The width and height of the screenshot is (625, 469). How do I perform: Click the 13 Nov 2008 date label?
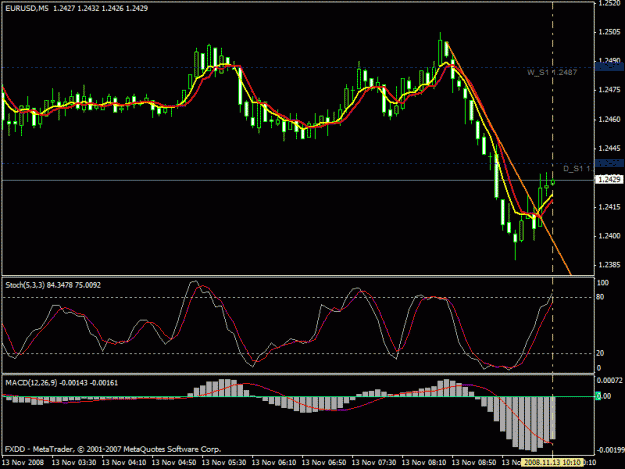pyautogui.click(x=23, y=463)
